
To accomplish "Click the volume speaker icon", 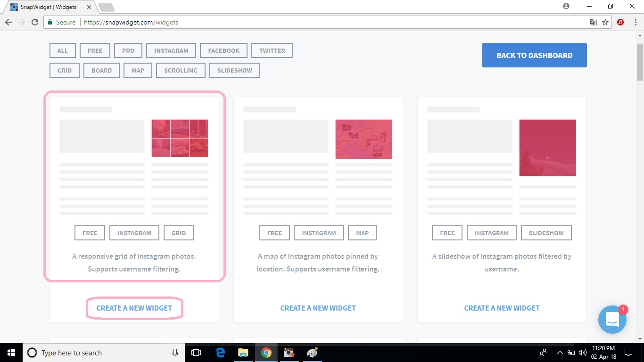I will (582, 353).
